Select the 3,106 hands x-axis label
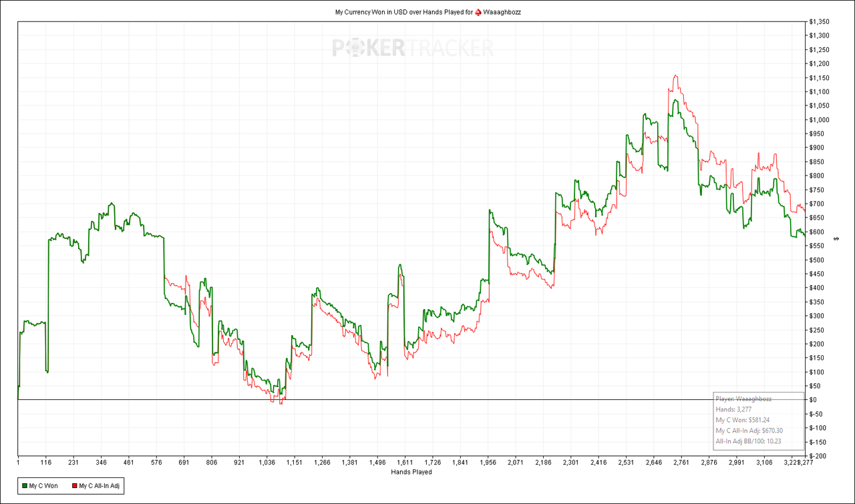This screenshot has height=504, width=855. (x=765, y=462)
